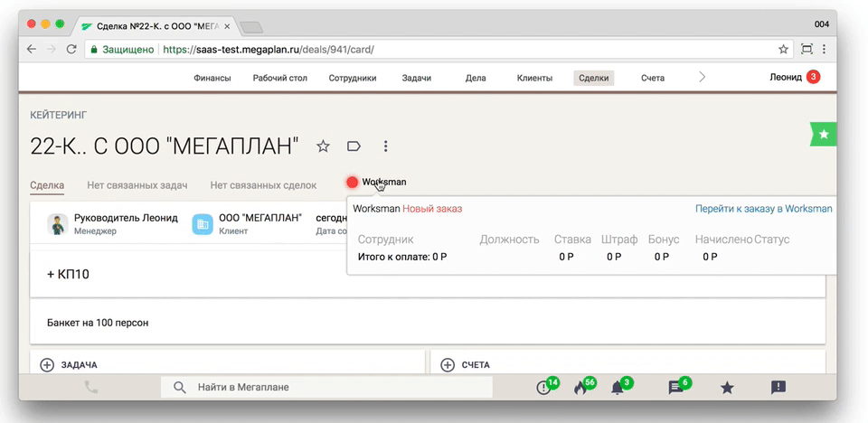Open Леонид user profile menu
Image resolution: width=868 pixels, height=423 pixels.
[786, 78]
